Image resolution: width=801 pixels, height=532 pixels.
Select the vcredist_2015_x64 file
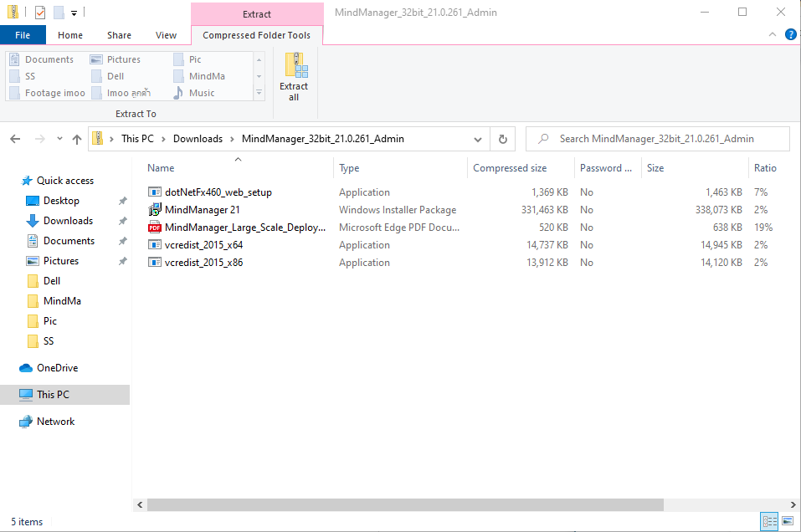coord(204,245)
